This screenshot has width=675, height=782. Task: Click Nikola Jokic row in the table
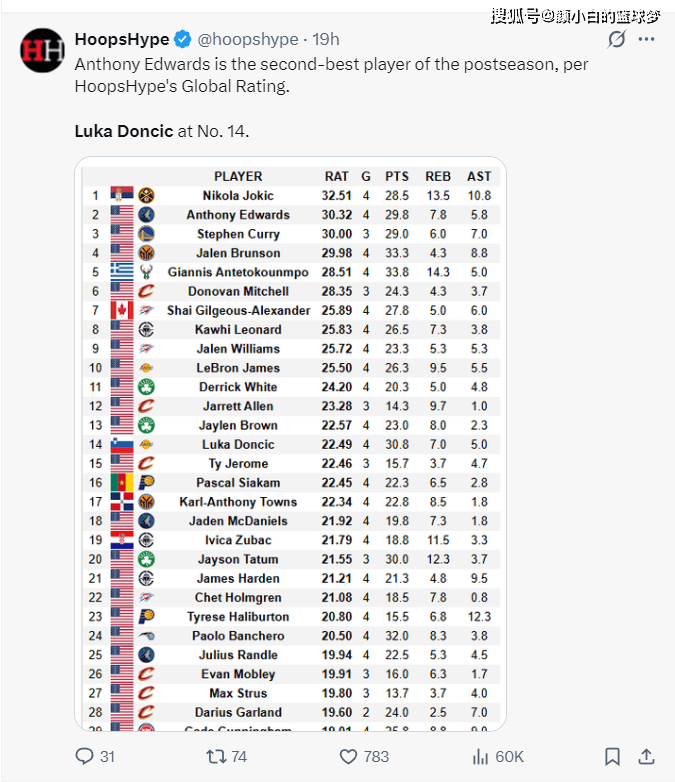(291, 196)
